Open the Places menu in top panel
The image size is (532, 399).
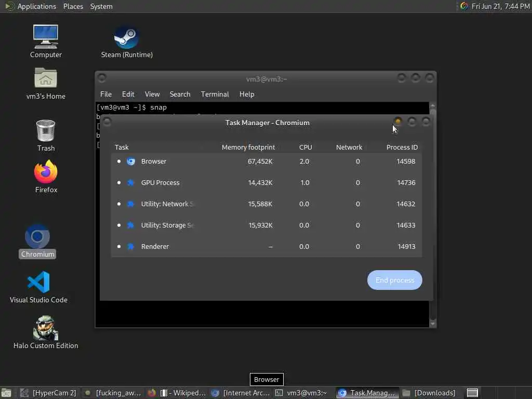[x=73, y=6]
